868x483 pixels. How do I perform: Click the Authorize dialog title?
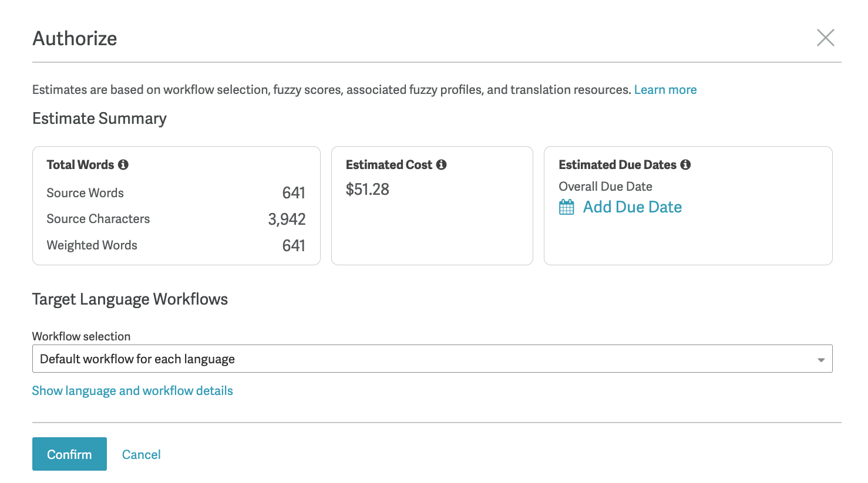click(75, 39)
